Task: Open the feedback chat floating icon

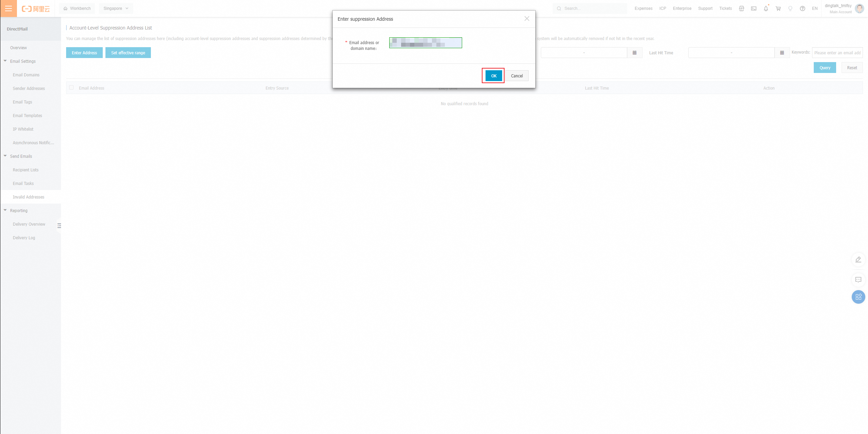Action: pyautogui.click(x=858, y=280)
